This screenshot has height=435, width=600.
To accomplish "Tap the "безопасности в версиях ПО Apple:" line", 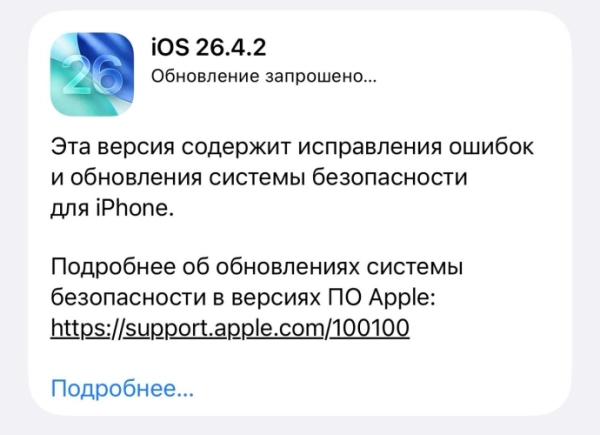I will (243, 298).
